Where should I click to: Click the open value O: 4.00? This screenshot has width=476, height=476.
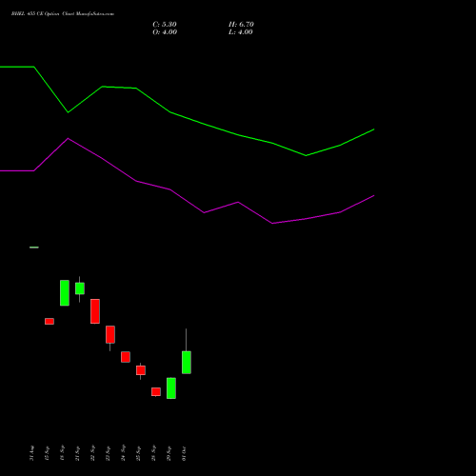[x=165, y=32]
